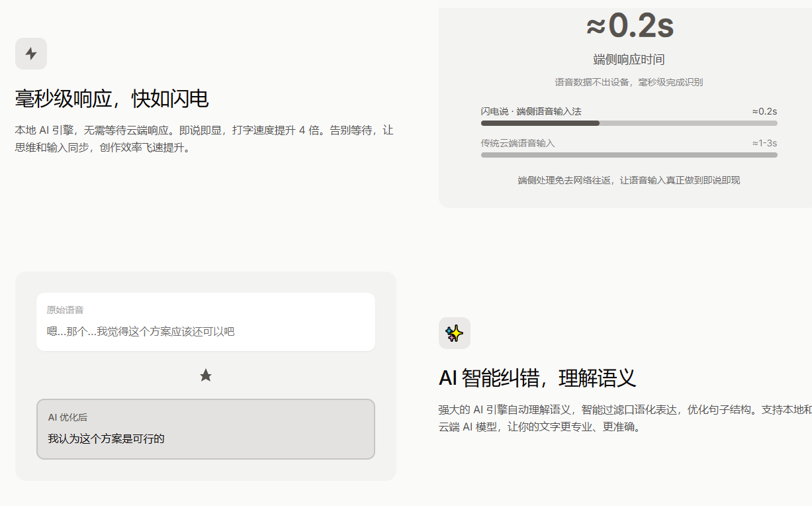This screenshot has width=812, height=506.
Task: Click the lightning icon above 毫秒级响应 heading
Action: (31, 54)
